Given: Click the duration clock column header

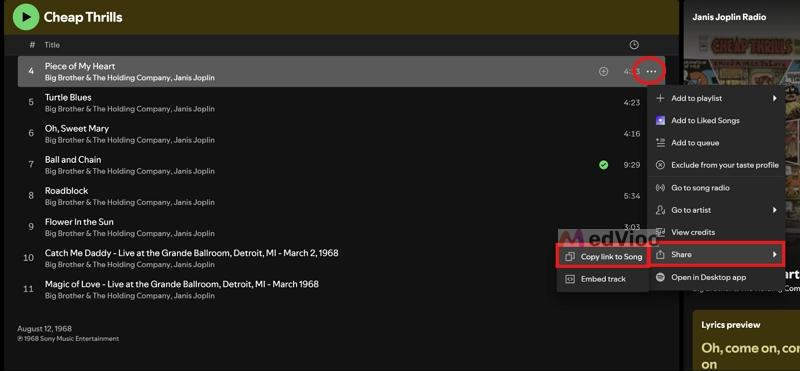Looking at the screenshot, I should [634, 45].
